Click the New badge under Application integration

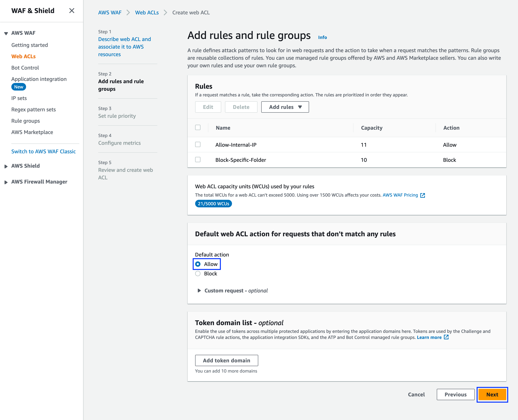(19, 87)
